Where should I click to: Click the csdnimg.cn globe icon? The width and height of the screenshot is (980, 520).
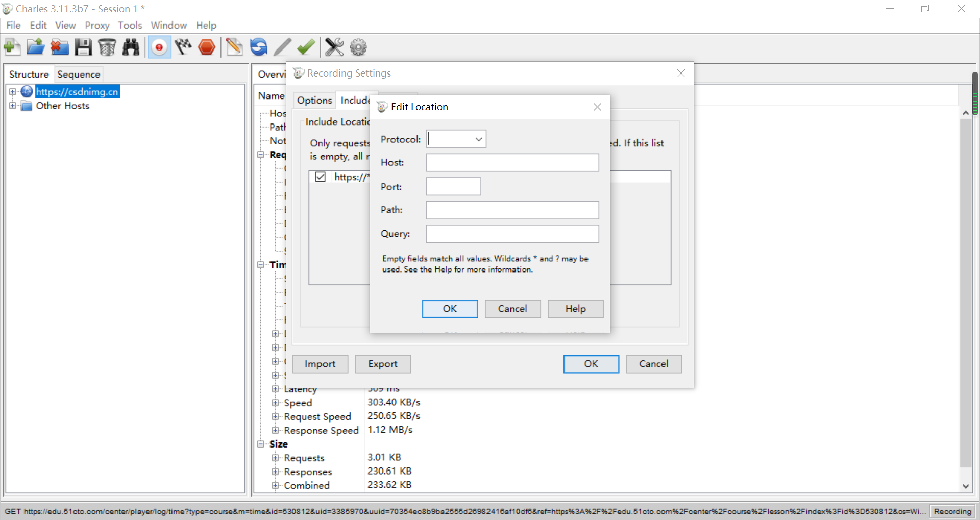(x=27, y=92)
